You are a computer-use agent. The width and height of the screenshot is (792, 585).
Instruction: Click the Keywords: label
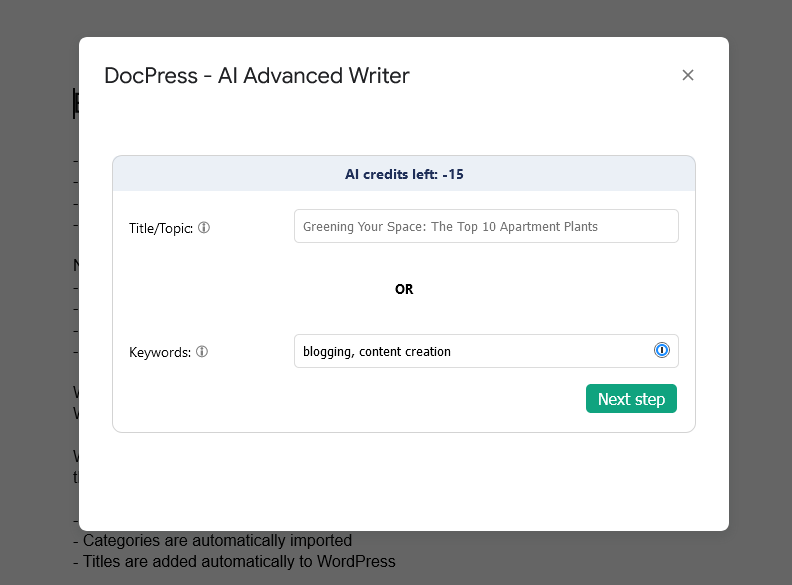160,352
